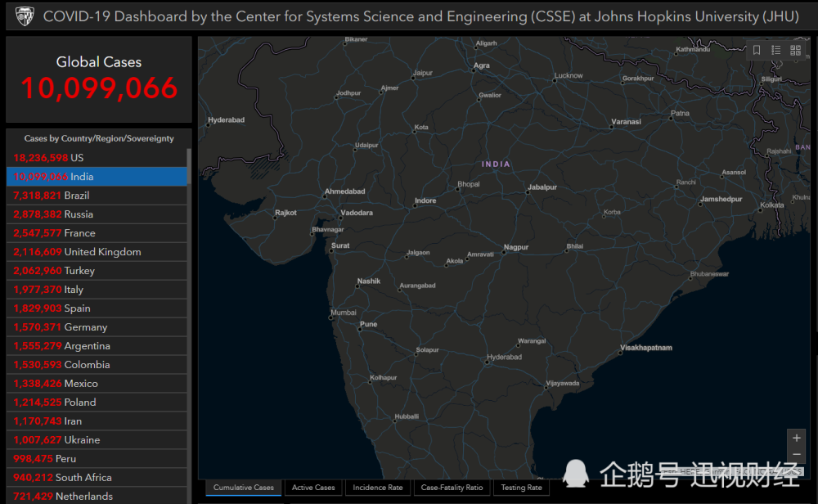Select the Peru row in country list
The image size is (818, 504).
coord(97,458)
